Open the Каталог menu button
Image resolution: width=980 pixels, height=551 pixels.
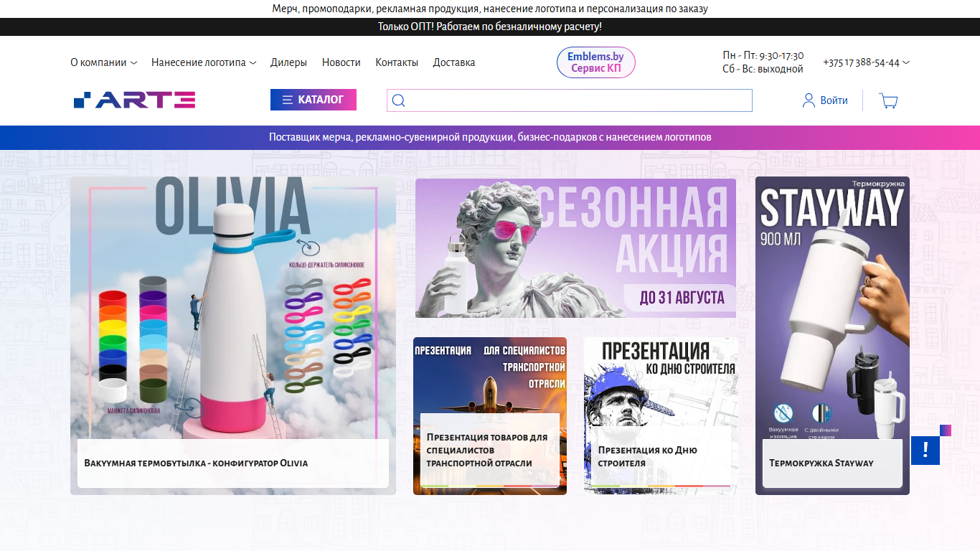[x=314, y=100]
